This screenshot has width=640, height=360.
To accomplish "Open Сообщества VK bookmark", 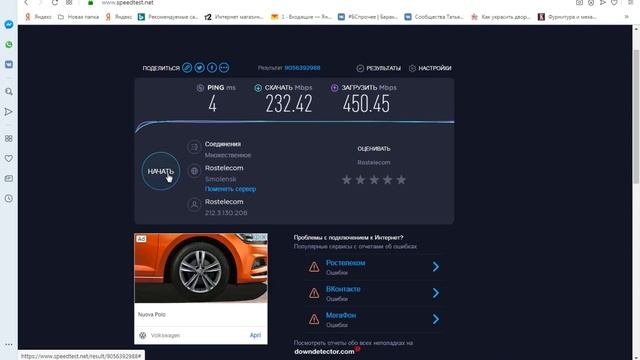I will click(x=434, y=17).
